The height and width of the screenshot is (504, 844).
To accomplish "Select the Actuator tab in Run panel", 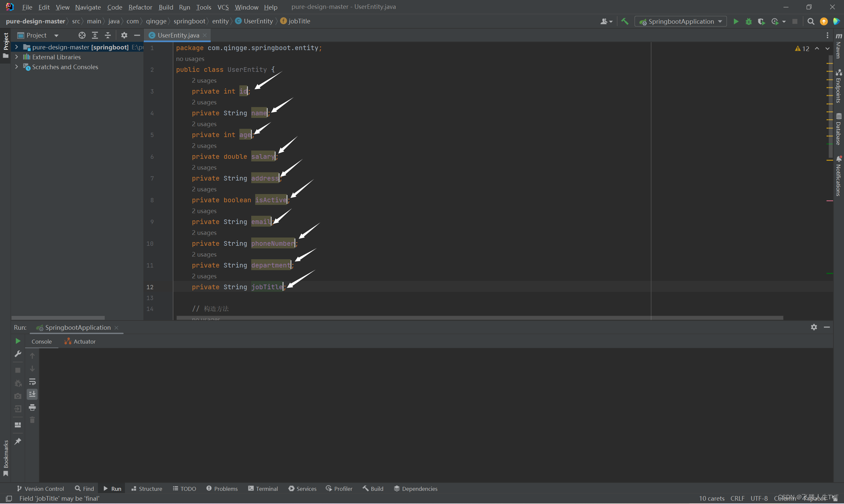I will (83, 341).
